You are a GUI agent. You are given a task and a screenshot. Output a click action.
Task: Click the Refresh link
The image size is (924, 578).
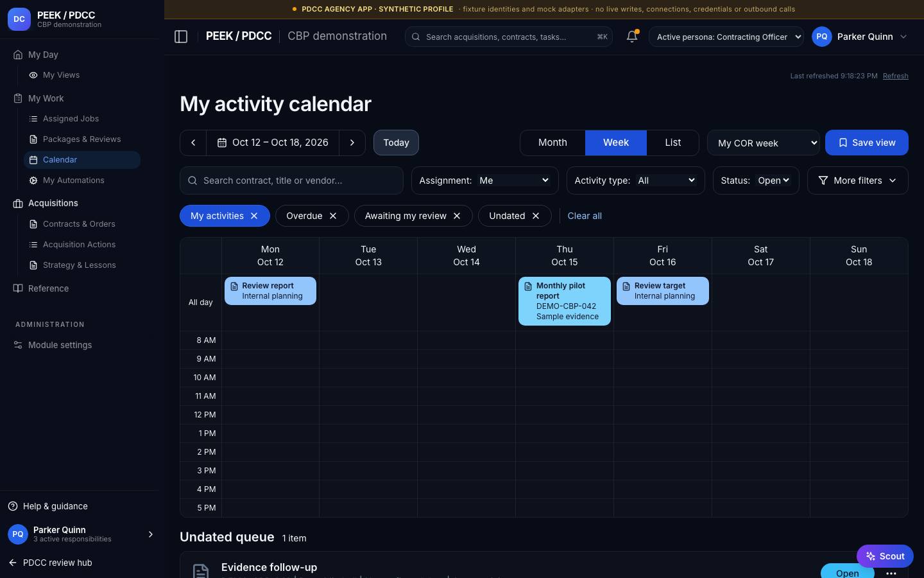tap(895, 76)
